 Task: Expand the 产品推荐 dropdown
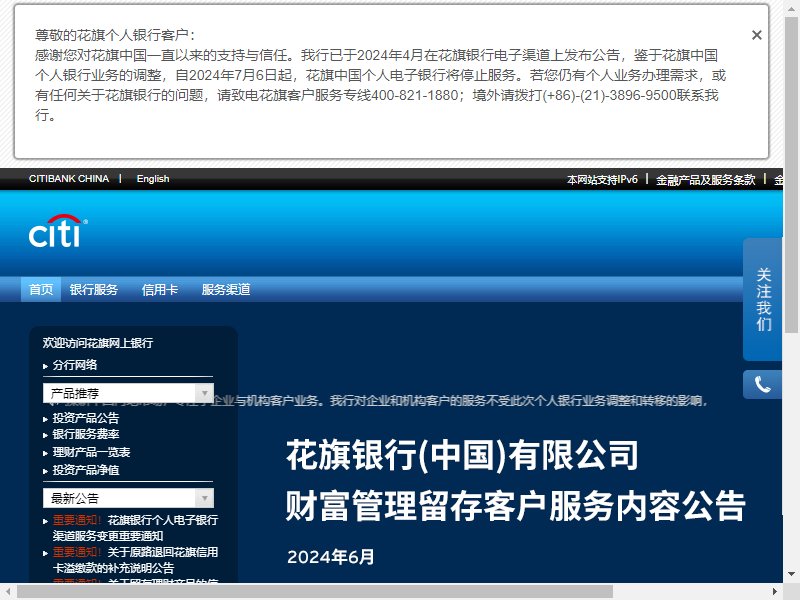[128, 393]
